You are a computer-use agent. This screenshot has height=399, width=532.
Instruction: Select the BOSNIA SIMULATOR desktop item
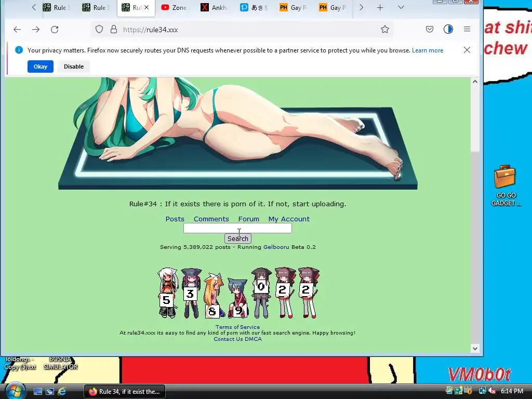[60, 363]
